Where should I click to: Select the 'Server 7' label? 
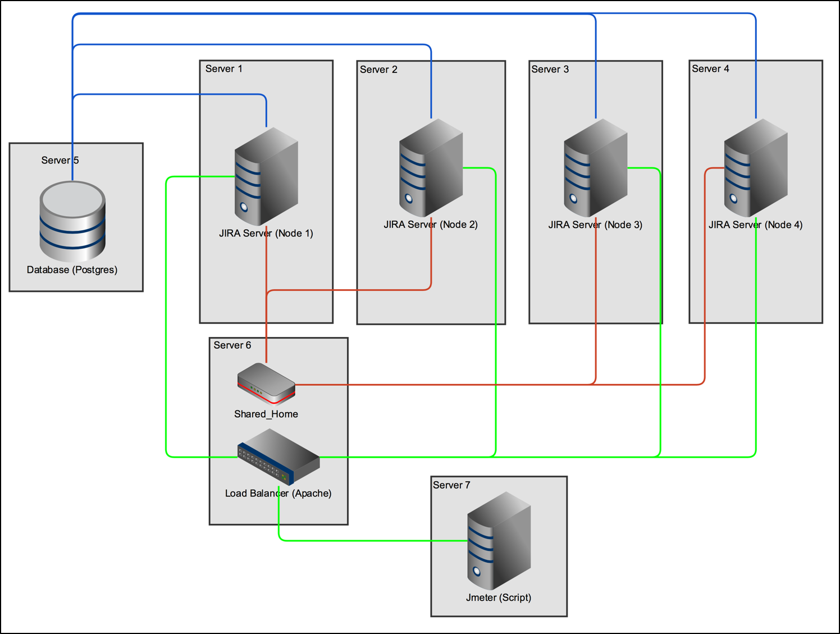(451, 485)
